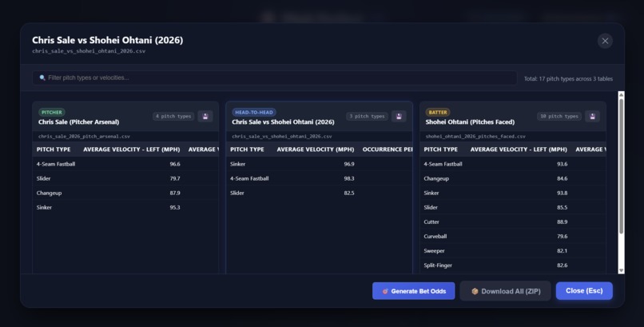Focus the Filter pitch types input field

[x=274, y=78]
